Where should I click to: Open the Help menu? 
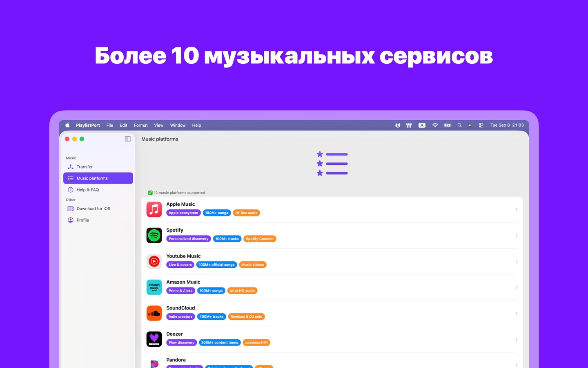click(x=196, y=126)
